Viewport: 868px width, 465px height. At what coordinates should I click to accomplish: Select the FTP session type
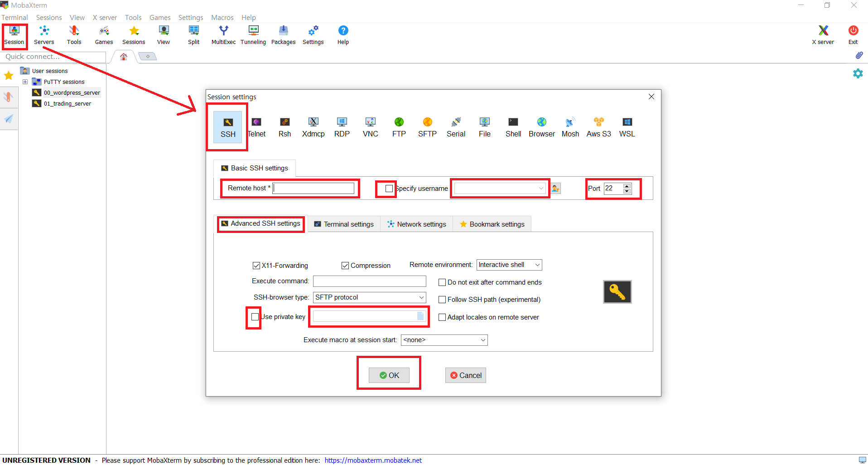pyautogui.click(x=399, y=127)
